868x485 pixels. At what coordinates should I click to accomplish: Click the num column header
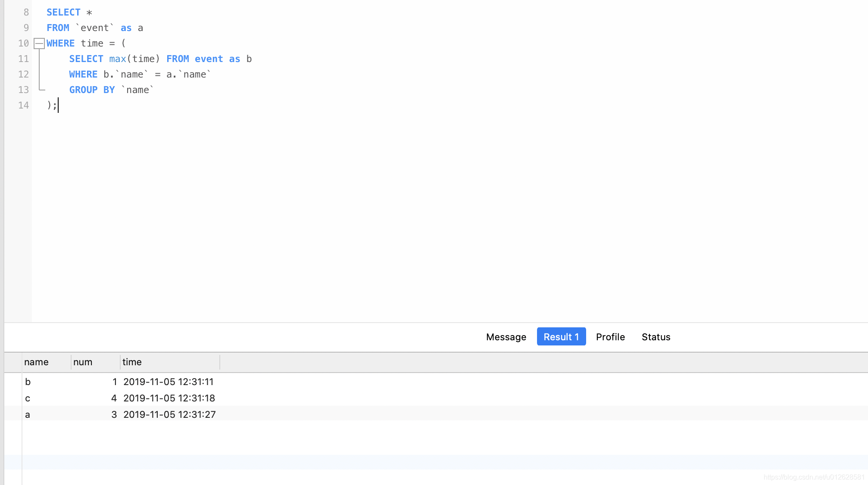(x=96, y=362)
